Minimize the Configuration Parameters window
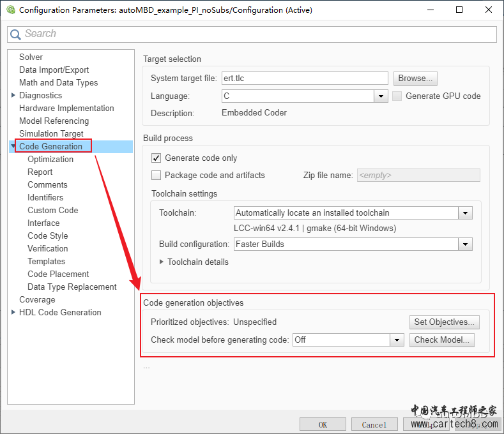 click(x=431, y=10)
